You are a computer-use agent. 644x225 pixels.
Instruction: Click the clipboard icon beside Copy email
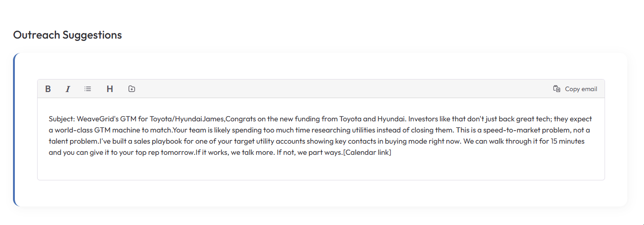(557, 89)
